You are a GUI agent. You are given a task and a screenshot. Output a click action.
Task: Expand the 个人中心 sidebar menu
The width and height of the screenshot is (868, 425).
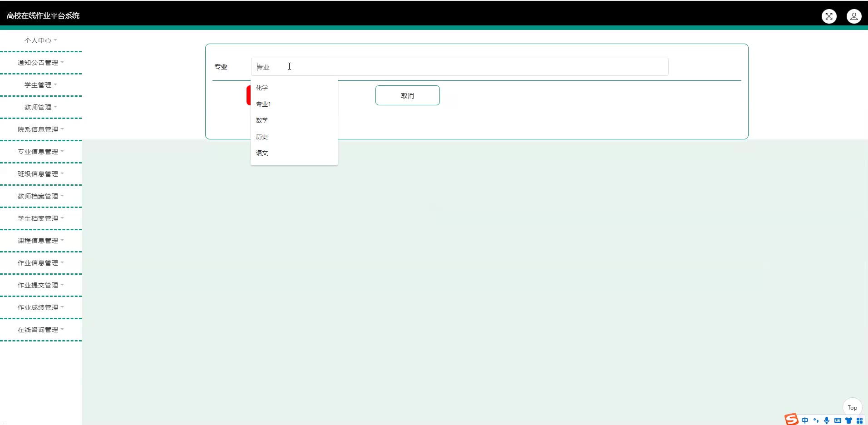(41, 40)
